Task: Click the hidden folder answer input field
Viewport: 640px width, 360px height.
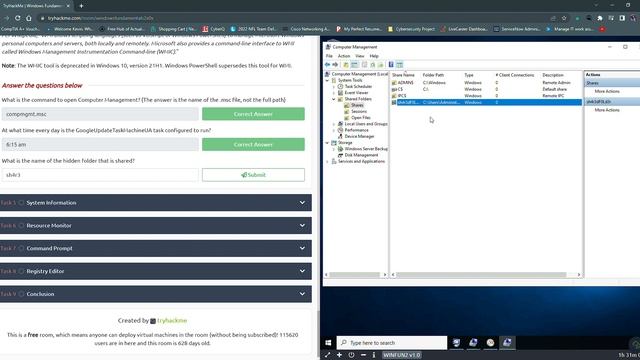Action: [x=100, y=175]
